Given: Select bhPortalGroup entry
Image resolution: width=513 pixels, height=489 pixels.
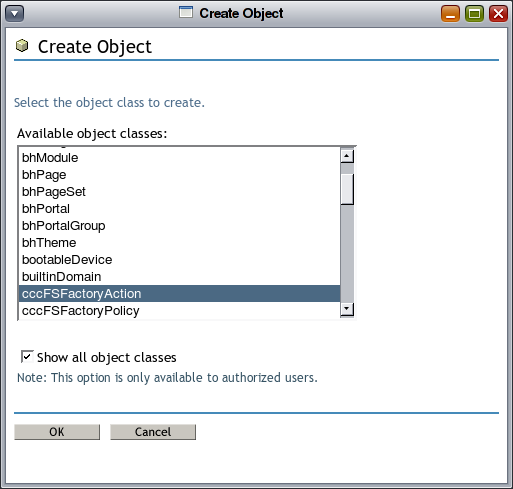Looking at the screenshot, I should [x=179, y=226].
